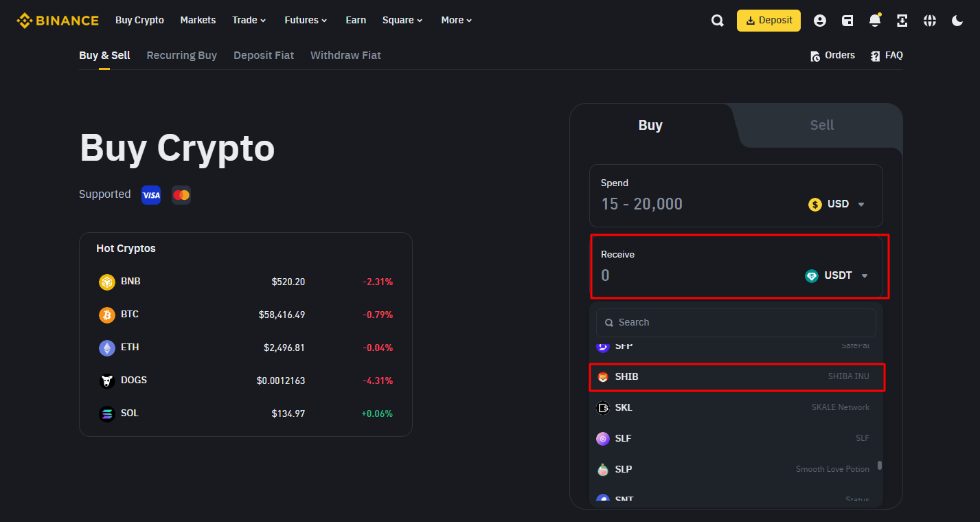Open the wallet icon in header
The height and width of the screenshot is (522, 980).
(847, 21)
